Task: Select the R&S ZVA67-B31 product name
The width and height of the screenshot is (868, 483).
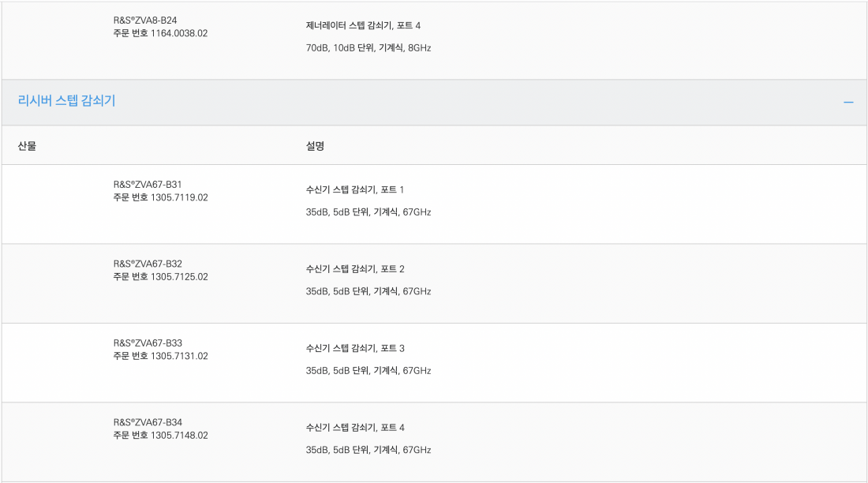Action: pyautogui.click(x=148, y=185)
